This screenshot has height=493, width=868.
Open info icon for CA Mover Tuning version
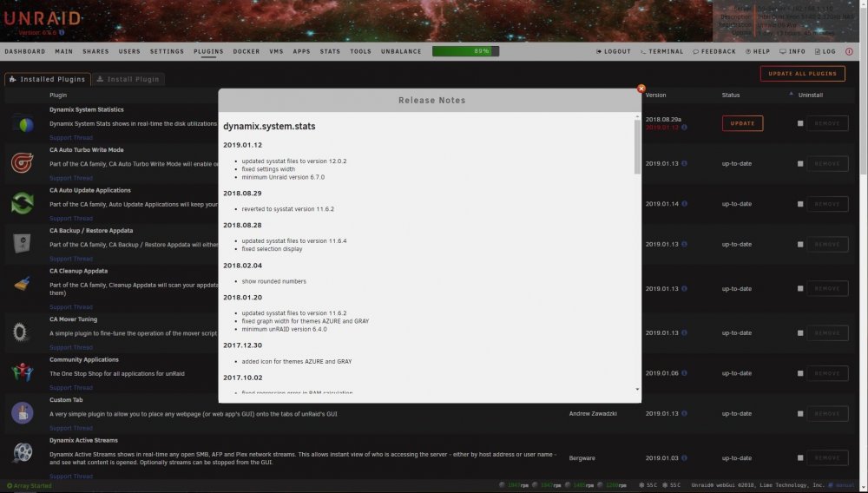tap(684, 332)
